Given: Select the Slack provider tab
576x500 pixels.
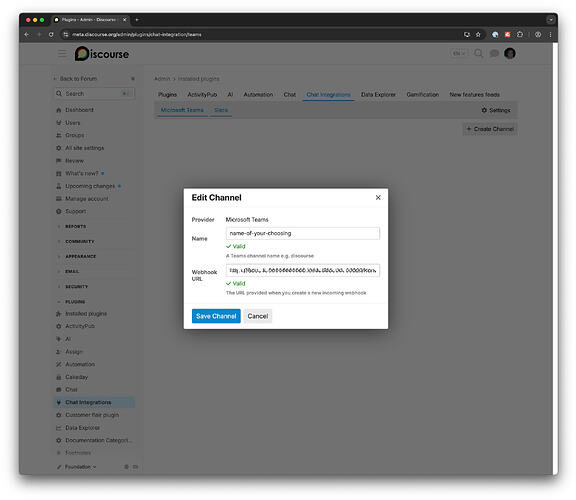Looking at the screenshot, I should coord(221,110).
